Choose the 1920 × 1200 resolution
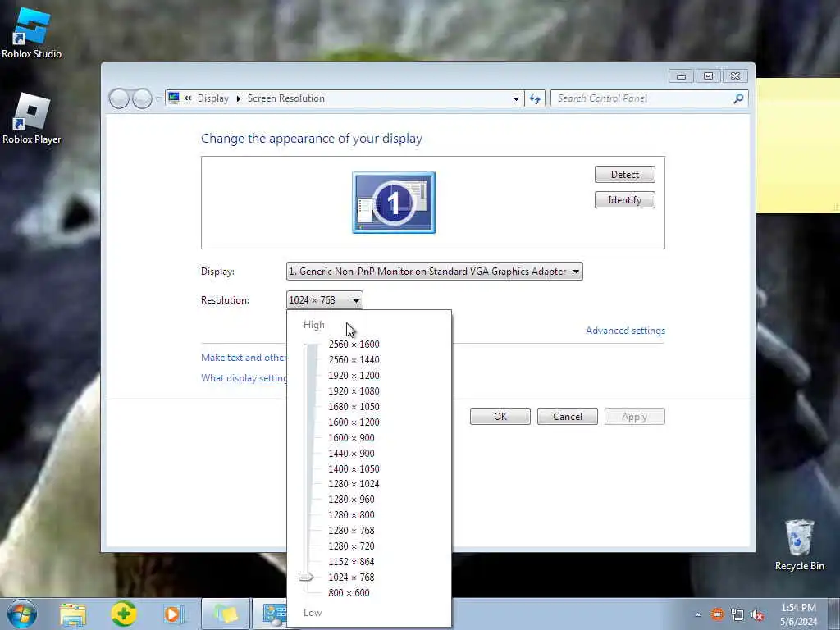840x630 pixels. pos(354,376)
